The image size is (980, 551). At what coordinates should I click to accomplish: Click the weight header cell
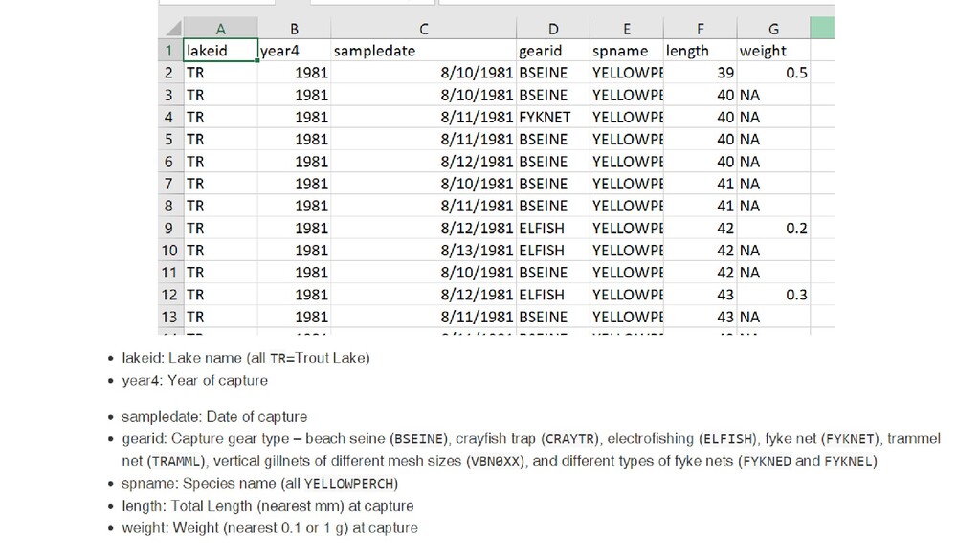pos(773,51)
